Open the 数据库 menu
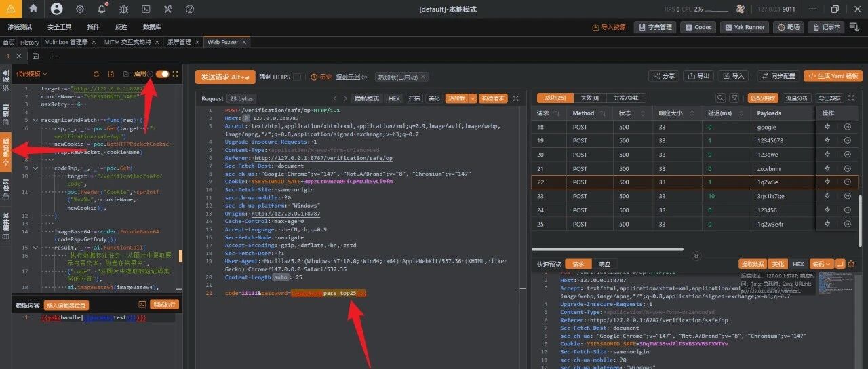Screen dimensions: 868x369 pos(152,27)
